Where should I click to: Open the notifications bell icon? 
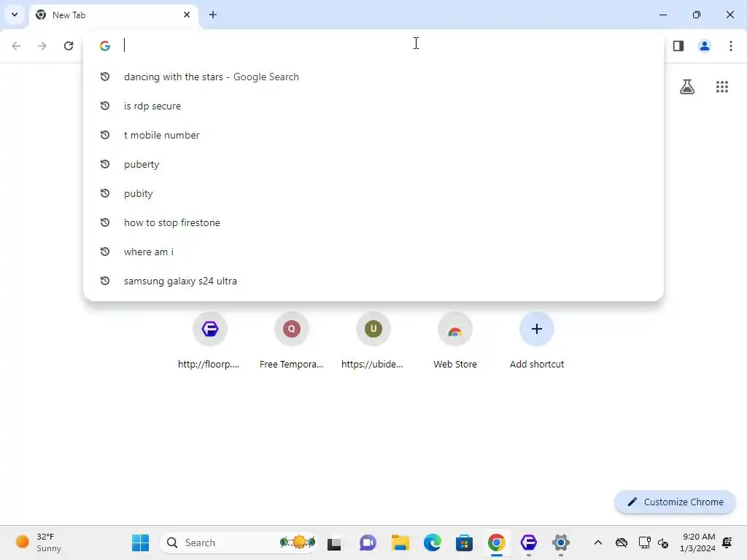point(727,542)
